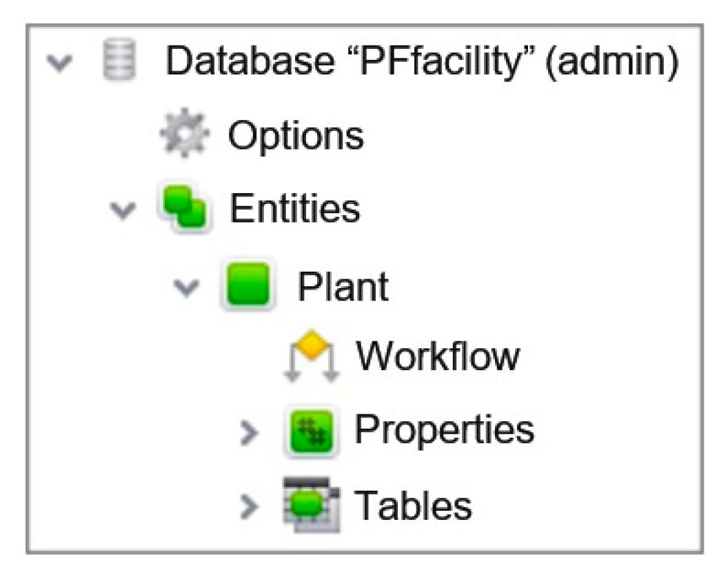Expand the Tables node
The width and height of the screenshot is (728, 586).
click(x=250, y=507)
